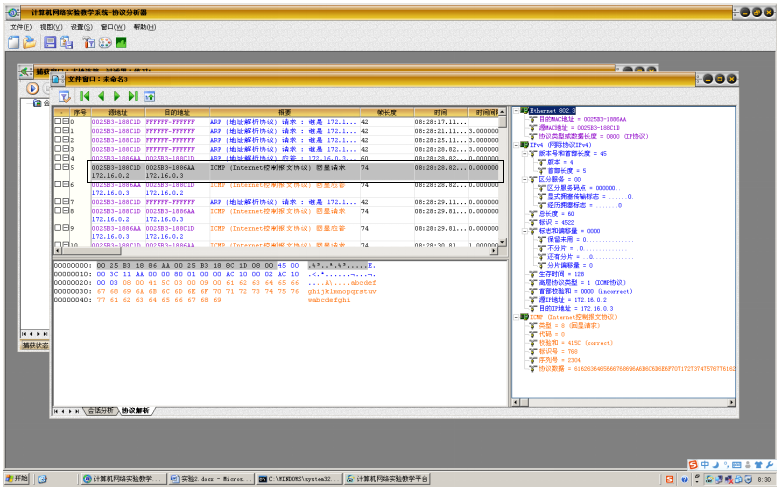Click the protocol analyzer app icon in title bar

coord(13,12)
